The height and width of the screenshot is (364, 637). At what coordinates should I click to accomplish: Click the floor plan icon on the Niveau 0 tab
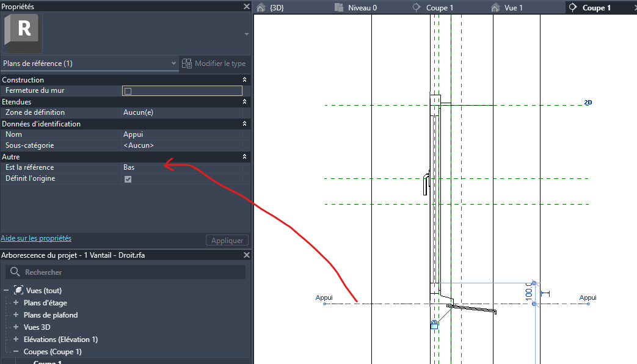338,7
